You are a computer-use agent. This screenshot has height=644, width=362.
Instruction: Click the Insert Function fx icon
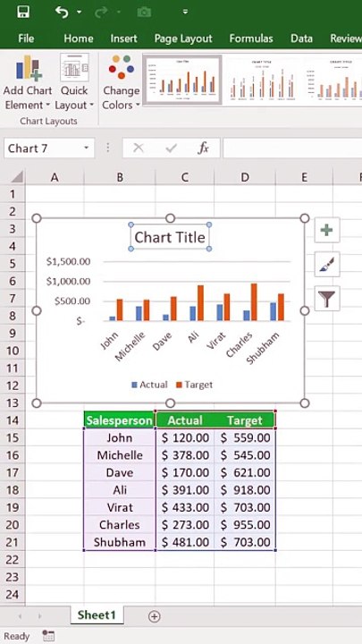[203, 148]
